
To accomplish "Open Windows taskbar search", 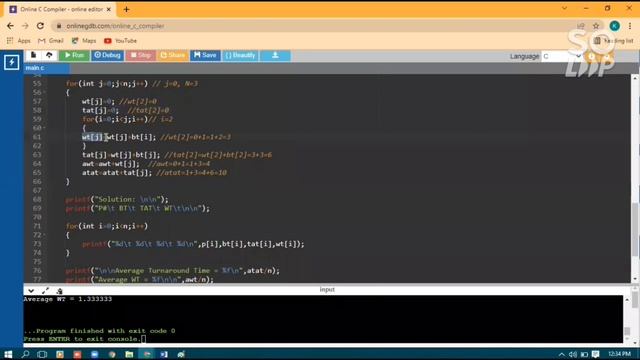I will 25,354.
